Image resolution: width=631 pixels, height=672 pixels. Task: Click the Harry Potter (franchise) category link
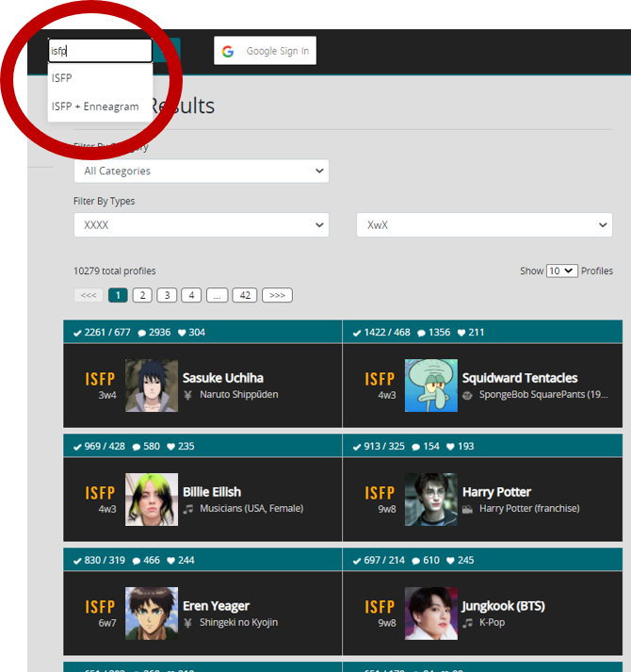(x=529, y=508)
